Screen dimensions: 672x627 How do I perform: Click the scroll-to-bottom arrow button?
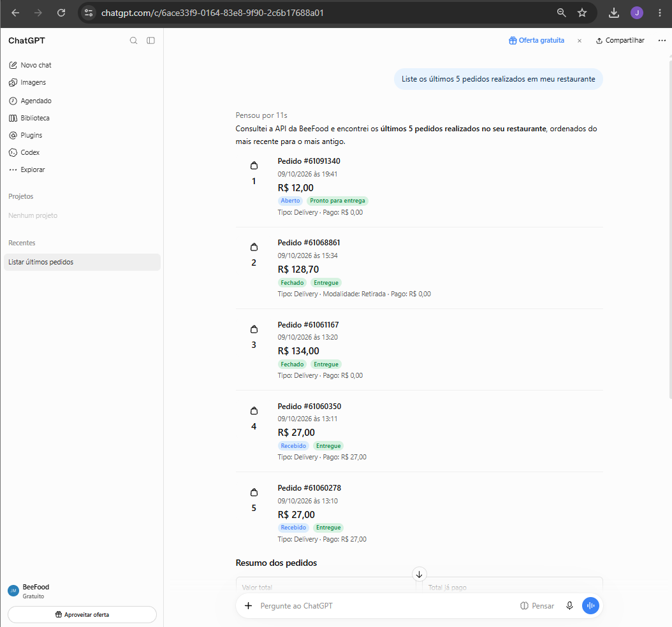coord(419,574)
